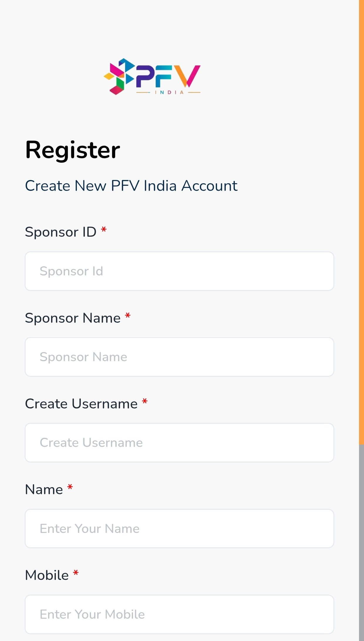Click the Mobile field label
Viewport: 364px width, 641px height.
click(x=47, y=575)
